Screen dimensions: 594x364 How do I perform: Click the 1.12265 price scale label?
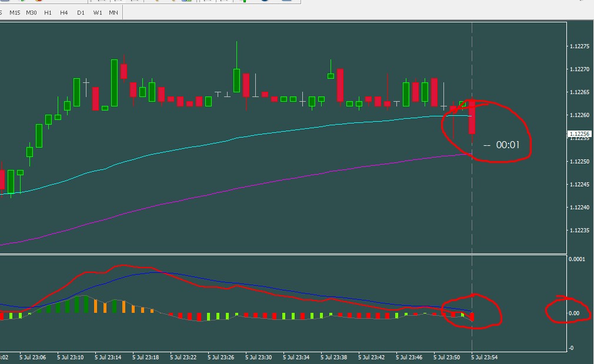click(580, 92)
